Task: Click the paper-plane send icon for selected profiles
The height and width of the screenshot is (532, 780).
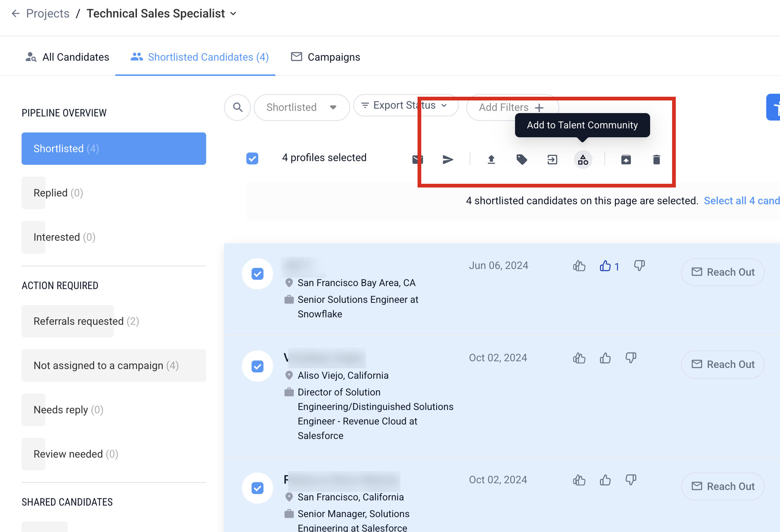Action: point(448,160)
